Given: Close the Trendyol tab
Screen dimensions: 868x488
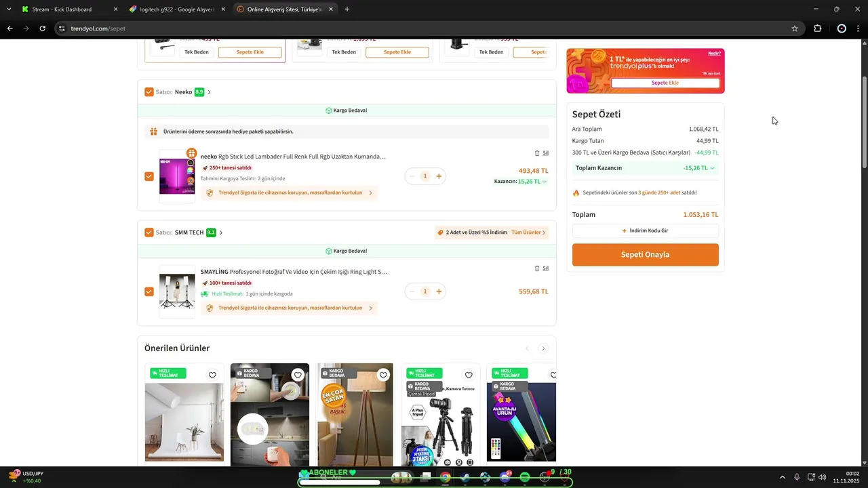Looking at the screenshot, I should click(x=331, y=9).
